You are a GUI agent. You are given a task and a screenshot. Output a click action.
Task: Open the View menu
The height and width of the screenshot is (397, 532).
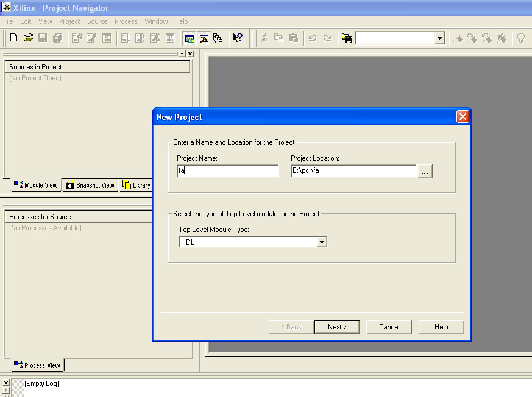[x=45, y=21]
